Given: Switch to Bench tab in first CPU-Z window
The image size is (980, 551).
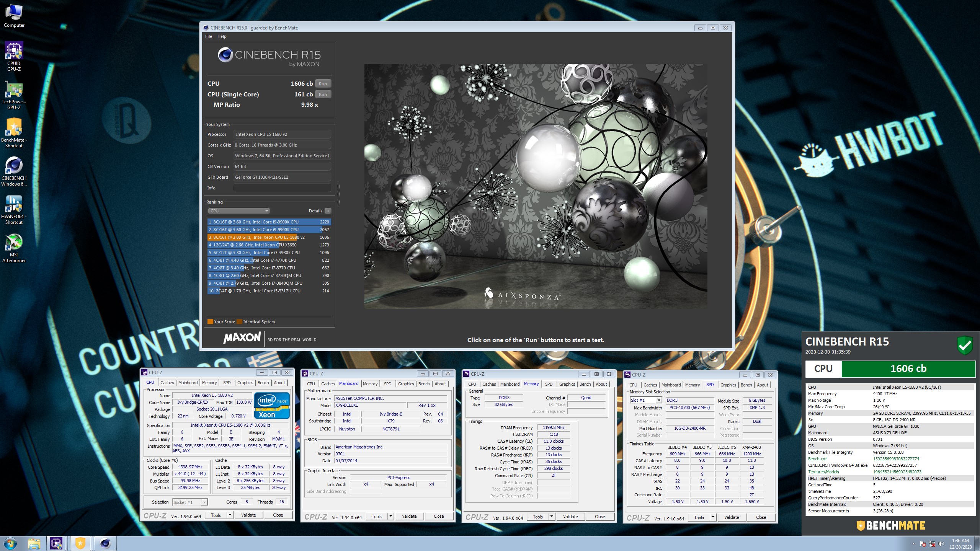Looking at the screenshot, I should tap(263, 383).
